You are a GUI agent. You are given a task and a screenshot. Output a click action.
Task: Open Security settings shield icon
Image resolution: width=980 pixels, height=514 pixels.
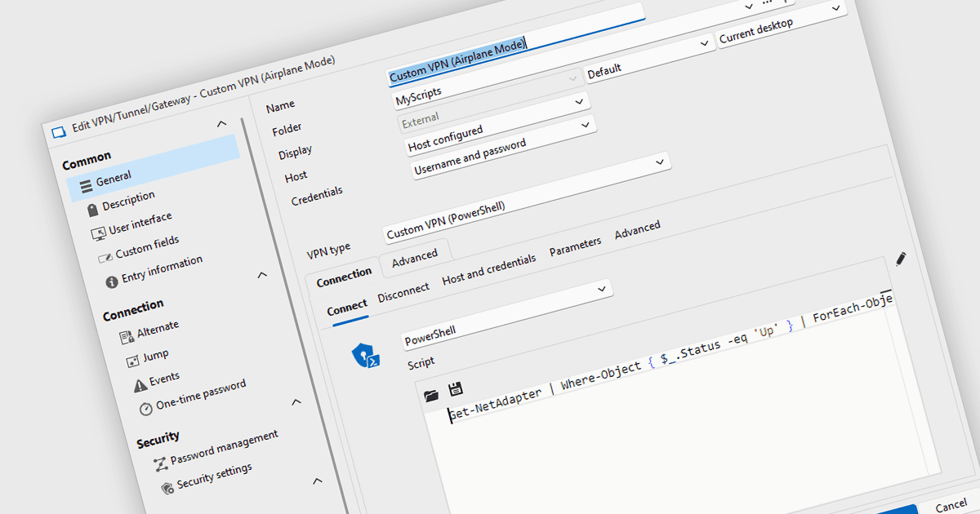(x=167, y=487)
